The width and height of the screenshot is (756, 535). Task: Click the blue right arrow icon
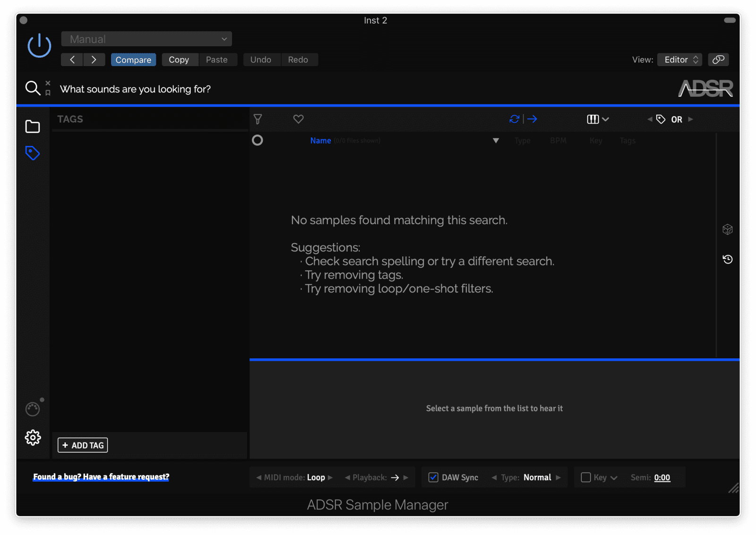[533, 119]
